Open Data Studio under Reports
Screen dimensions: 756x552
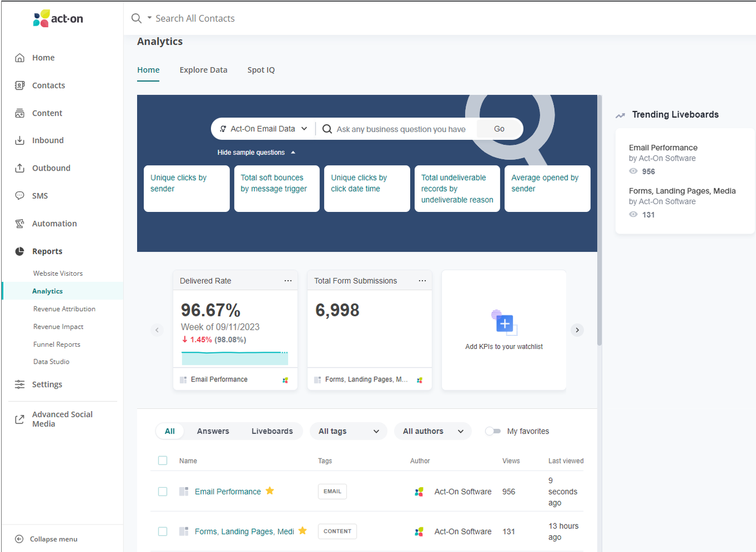click(x=51, y=362)
